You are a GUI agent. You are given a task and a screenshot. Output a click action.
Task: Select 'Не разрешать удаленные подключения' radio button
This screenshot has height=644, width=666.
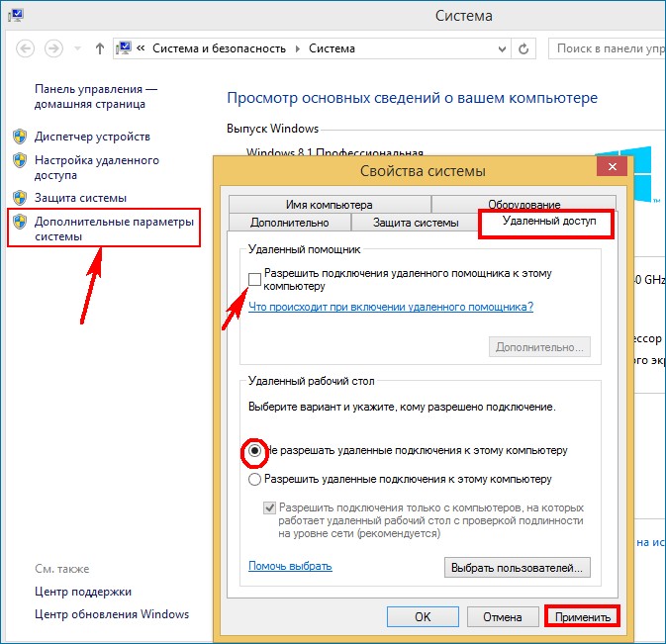255,450
